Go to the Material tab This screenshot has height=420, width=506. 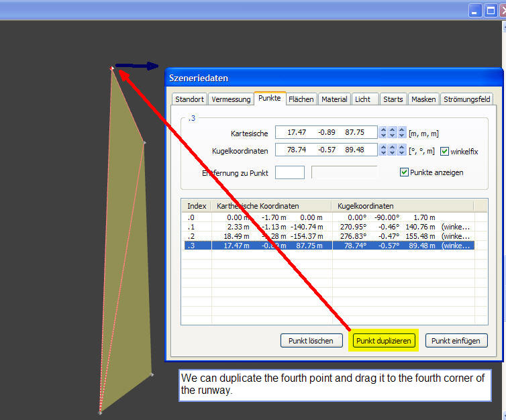tap(334, 99)
